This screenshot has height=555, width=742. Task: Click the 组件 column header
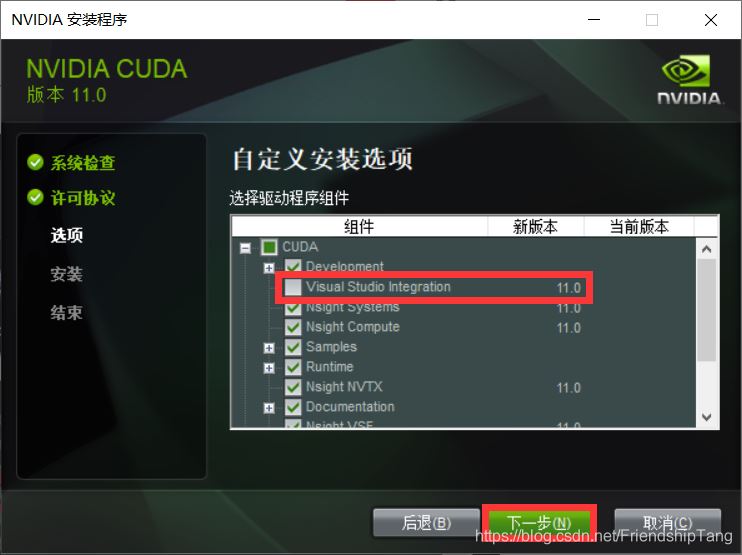(x=359, y=227)
